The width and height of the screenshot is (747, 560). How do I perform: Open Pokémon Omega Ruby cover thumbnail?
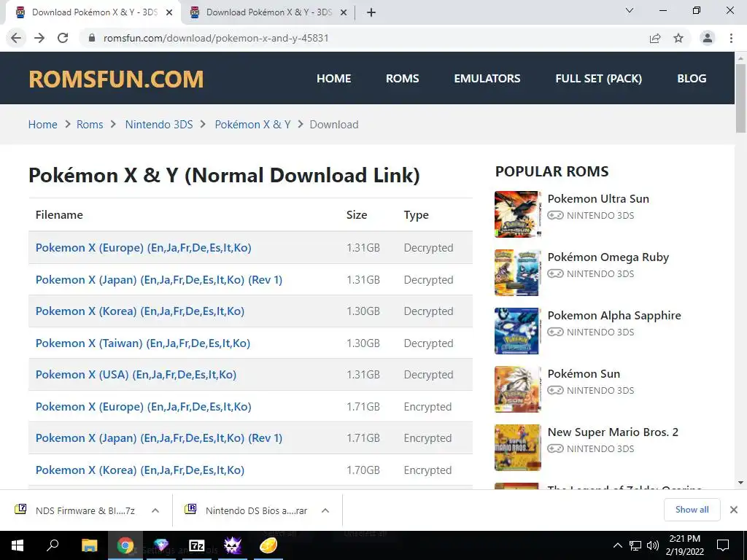(x=518, y=273)
